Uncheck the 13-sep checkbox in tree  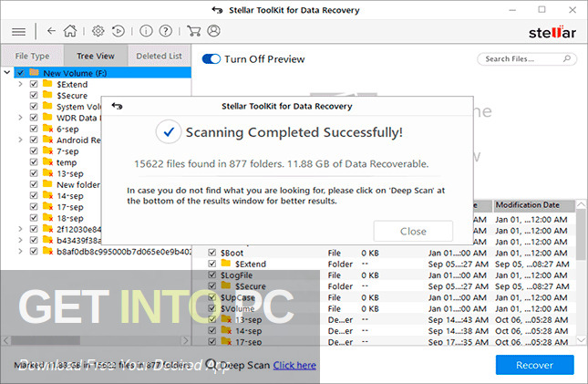tap(34, 173)
